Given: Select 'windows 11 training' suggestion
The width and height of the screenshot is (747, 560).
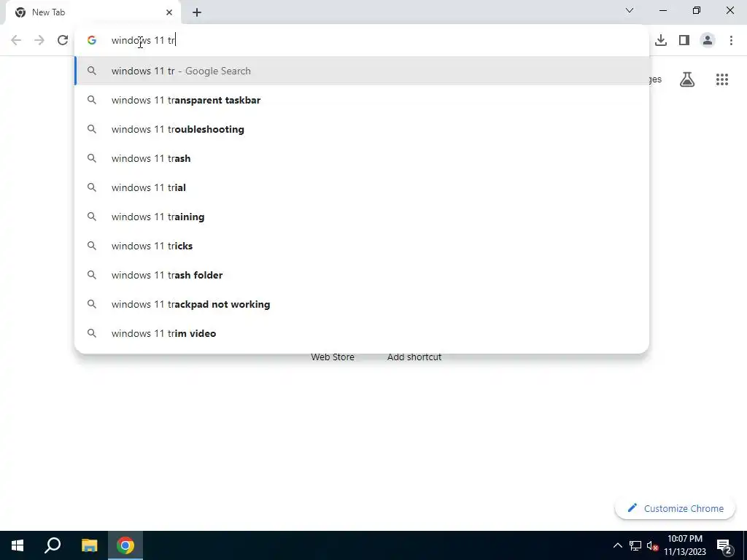Looking at the screenshot, I should [x=362, y=217].
